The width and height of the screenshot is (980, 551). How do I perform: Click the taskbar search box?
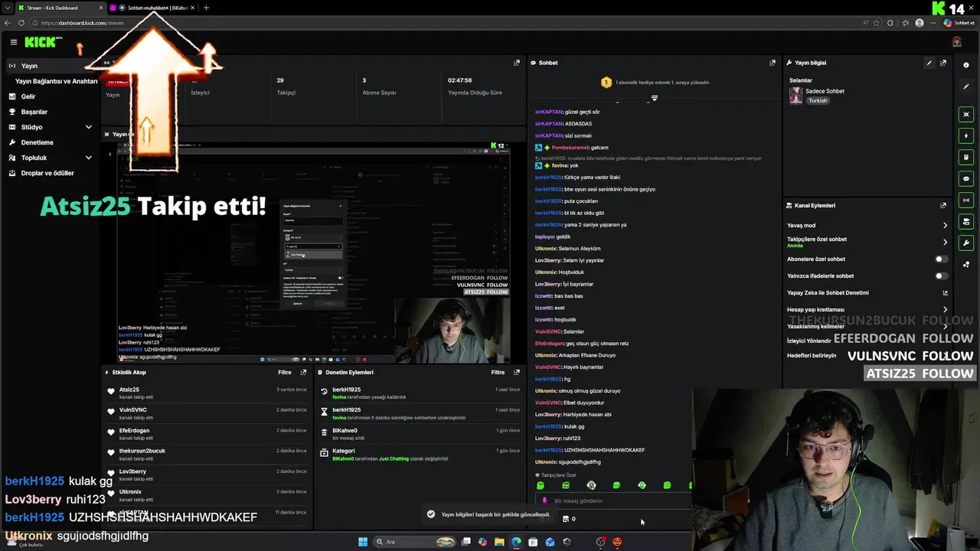(415, 542)
